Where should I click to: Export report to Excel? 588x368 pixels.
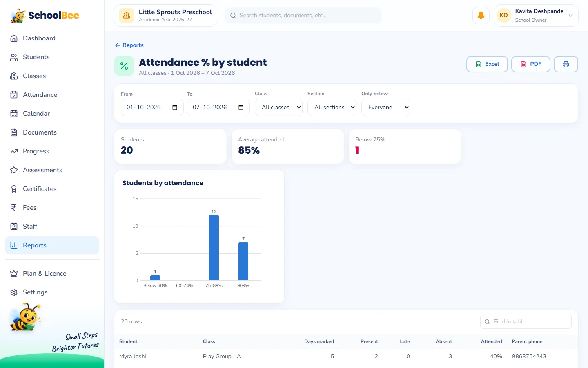[487, 64]
